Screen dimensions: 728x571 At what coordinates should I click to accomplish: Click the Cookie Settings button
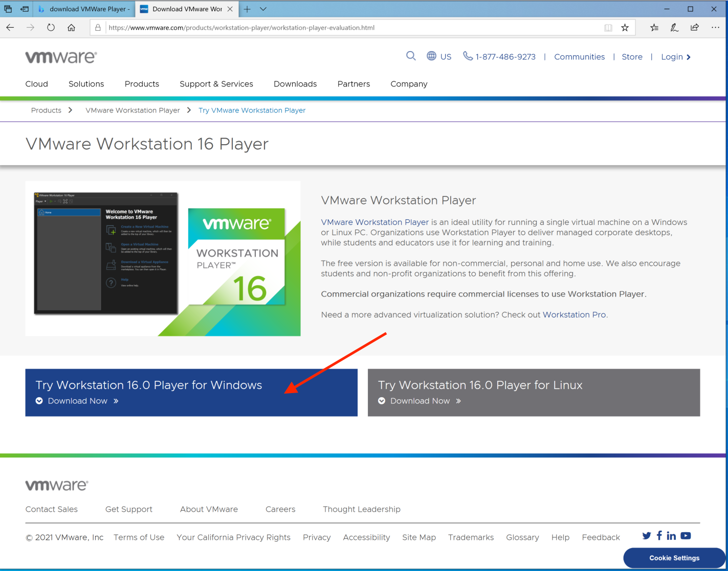(x=674, y=558)
